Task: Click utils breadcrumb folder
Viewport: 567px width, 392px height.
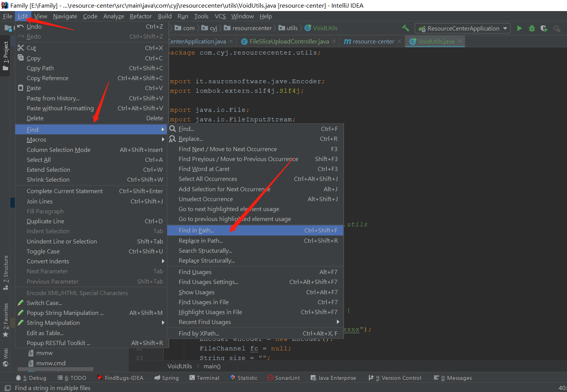Action: pos(288,28)
